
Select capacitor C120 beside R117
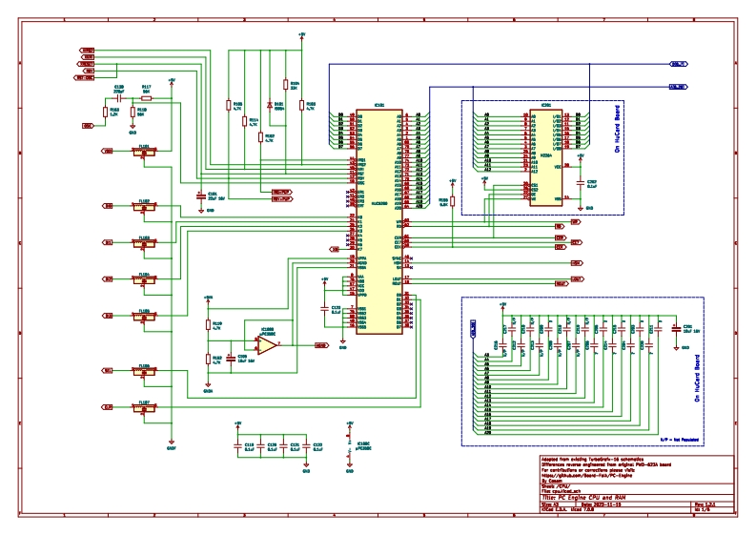point(118,97)
